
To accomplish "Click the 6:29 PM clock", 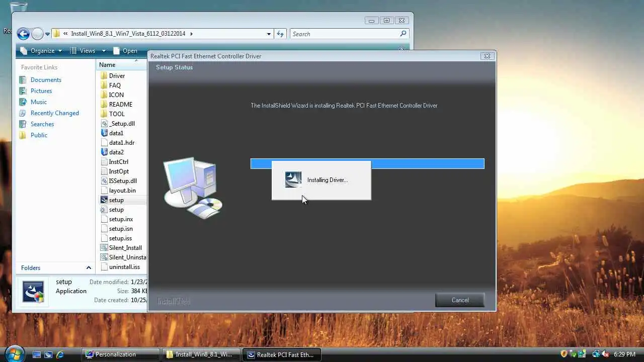I will (624, 354).
